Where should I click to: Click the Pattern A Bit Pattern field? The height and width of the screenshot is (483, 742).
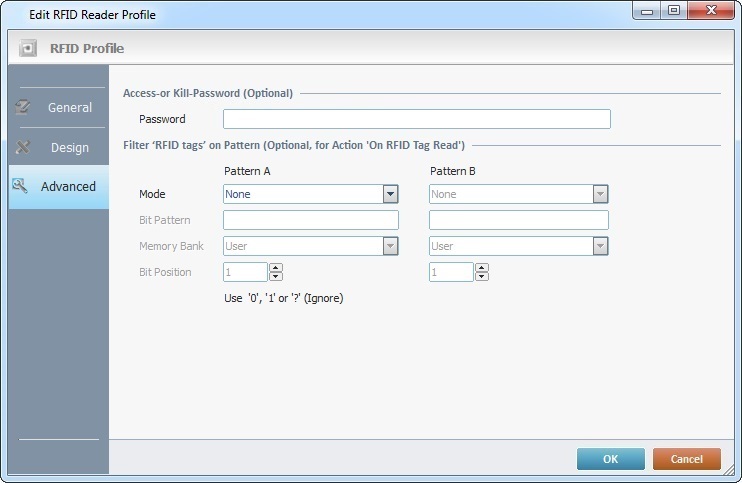click(310, 220)
